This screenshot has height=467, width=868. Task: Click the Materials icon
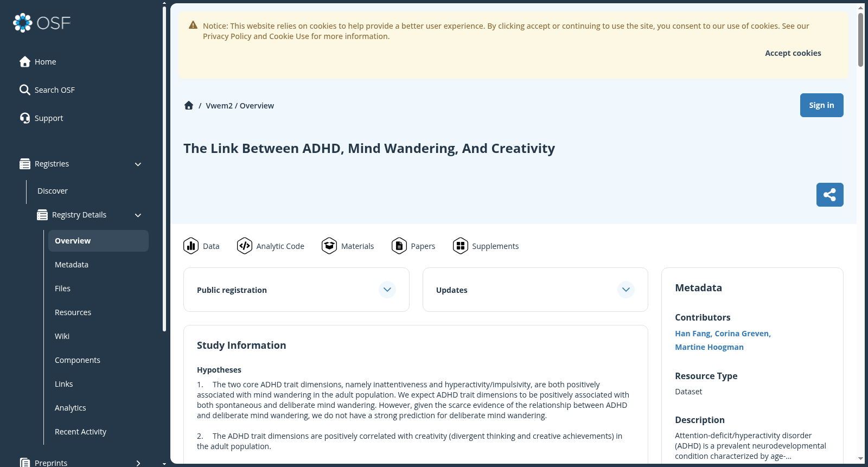(x=329, y=246)
